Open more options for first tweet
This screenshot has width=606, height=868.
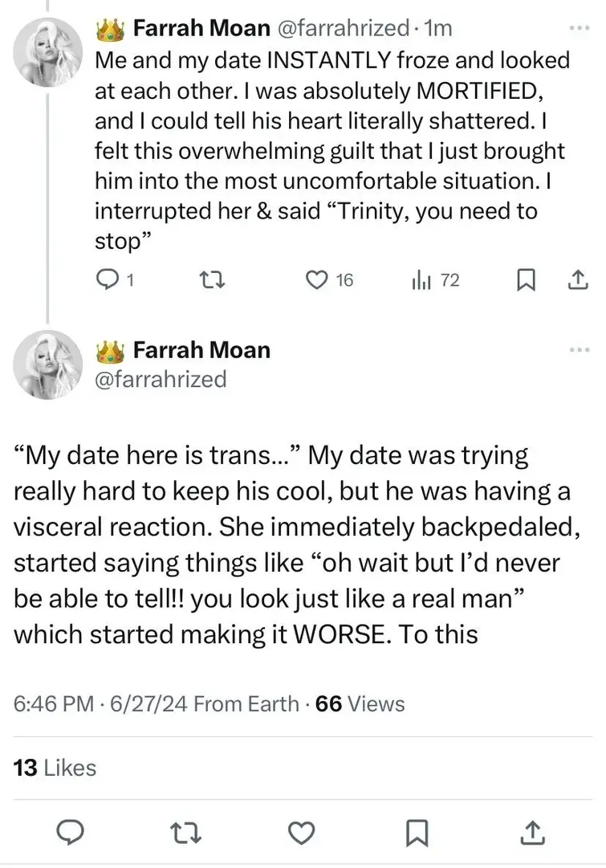578,28
